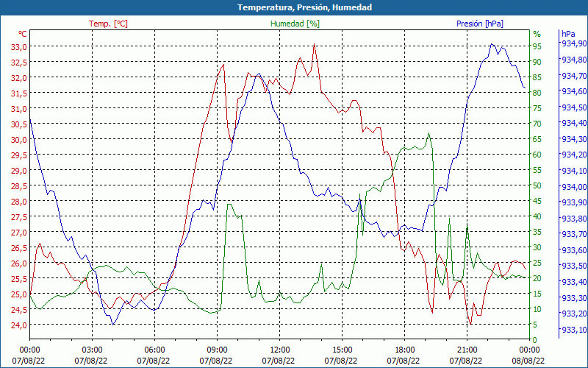Click temperature axis value '32,0'

19,78
